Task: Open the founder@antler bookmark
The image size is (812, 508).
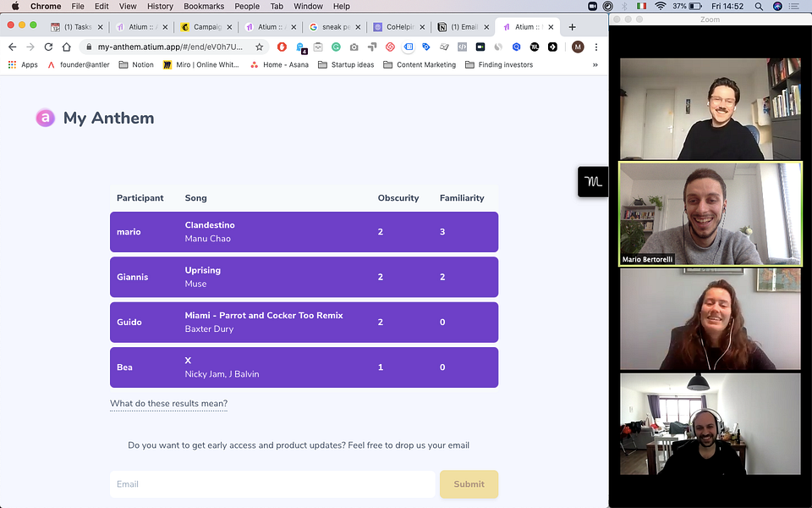Action: point(78,65)
